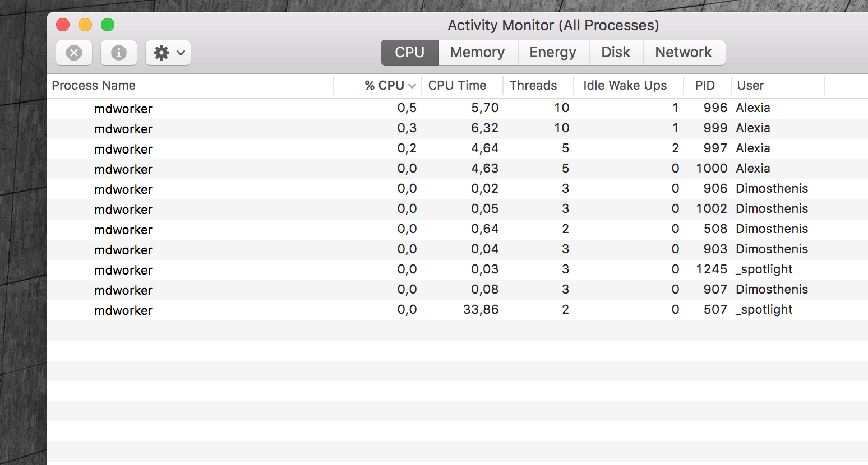The height and width of the screenshot is (465, 868).
Task: Sort by PID column header
Action: (x=708, y=86)
